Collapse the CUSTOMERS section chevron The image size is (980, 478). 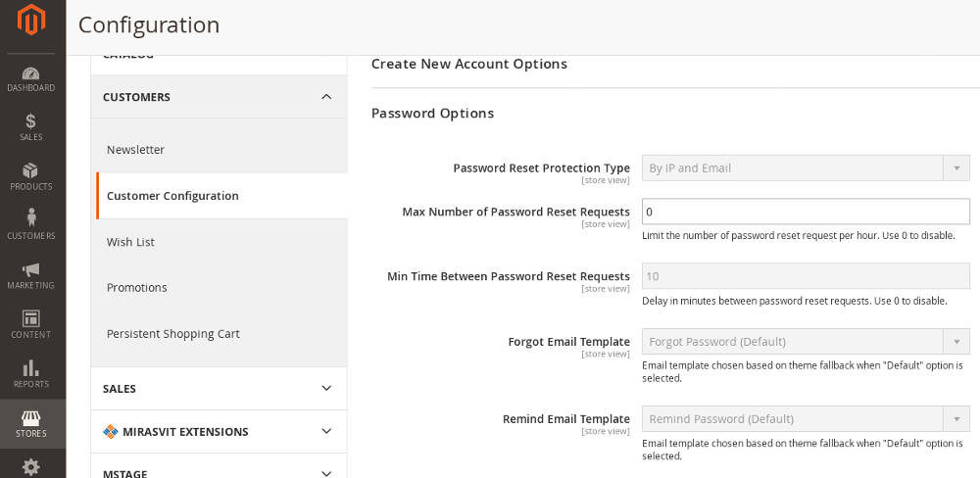coord(326,97)
